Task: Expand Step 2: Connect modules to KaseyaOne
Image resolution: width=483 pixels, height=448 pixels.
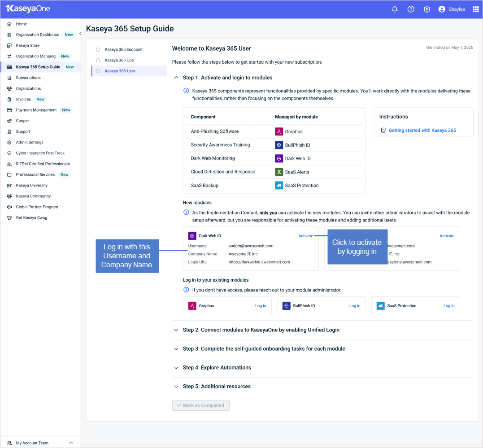Action: click(x=176, y=330)
